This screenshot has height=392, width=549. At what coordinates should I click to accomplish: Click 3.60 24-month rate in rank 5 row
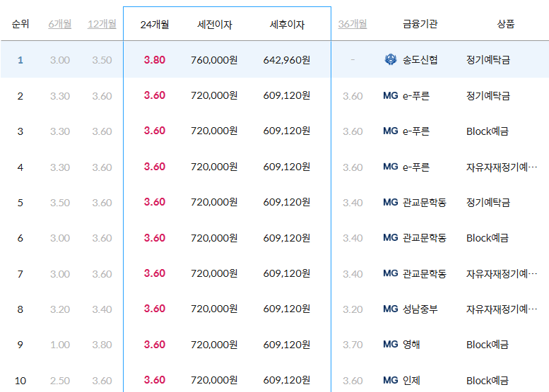point(155,202)
